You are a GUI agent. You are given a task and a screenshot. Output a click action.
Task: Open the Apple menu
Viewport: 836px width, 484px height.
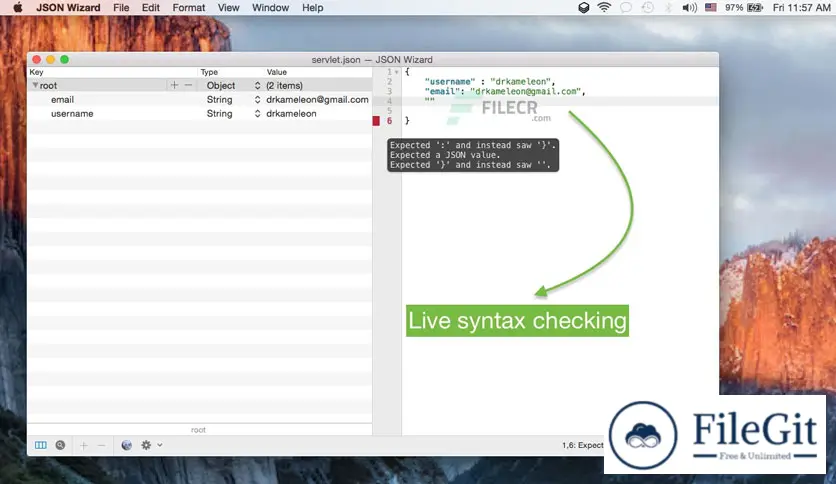[x=18, y=7]
